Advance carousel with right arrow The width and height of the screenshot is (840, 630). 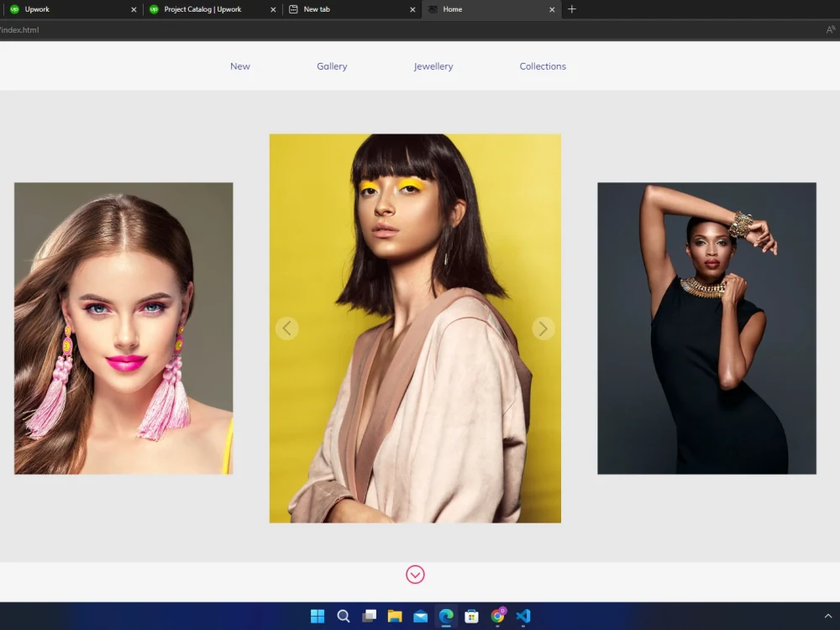[543, 328]
